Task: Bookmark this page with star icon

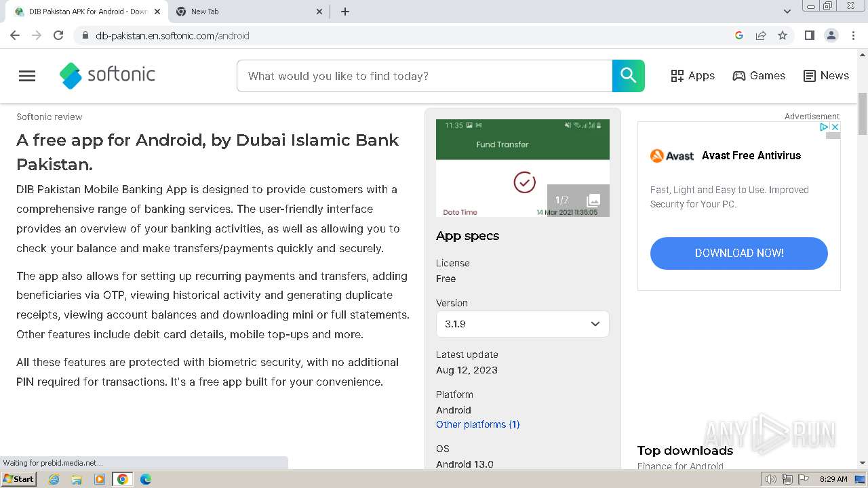Action: 783,35
